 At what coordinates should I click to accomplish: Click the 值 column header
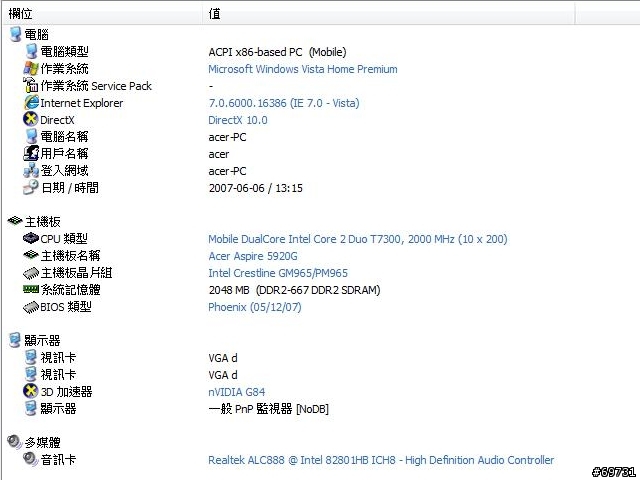pyautogui.click(x=389, y=13)
